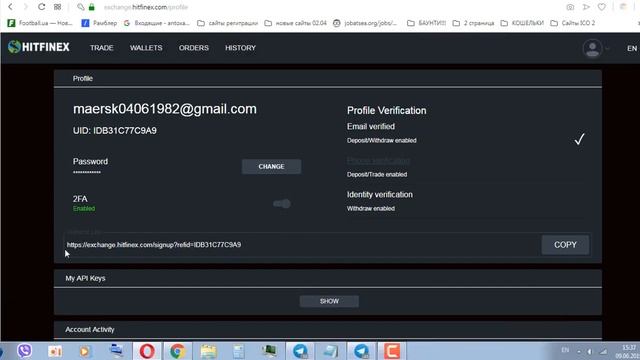
Task: Open the КОШЕЛЬКИ bookmark folder
Action: [x=522, y=23]
